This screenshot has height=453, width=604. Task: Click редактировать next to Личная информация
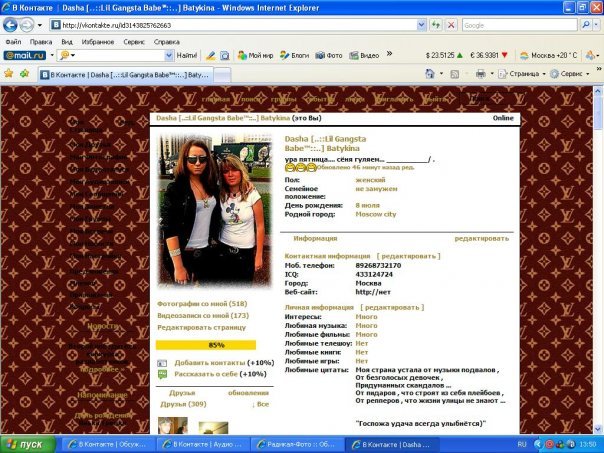point(392,307)
